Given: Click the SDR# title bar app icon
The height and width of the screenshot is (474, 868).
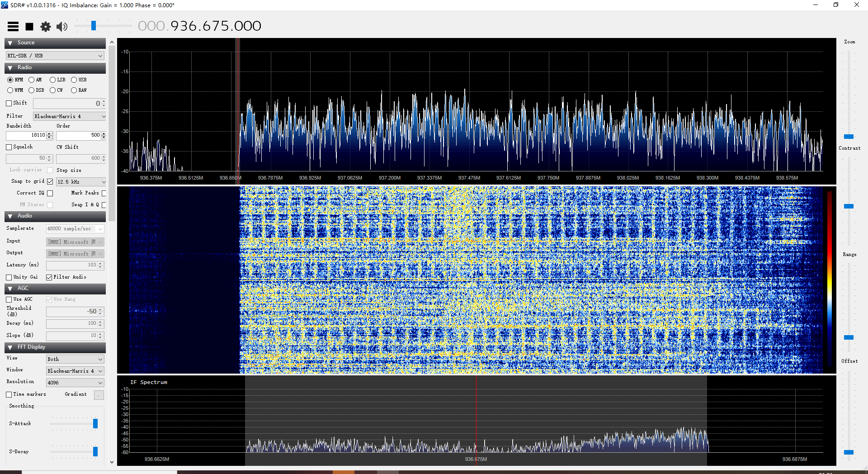Looking at the screenshot, I should 5,5.
